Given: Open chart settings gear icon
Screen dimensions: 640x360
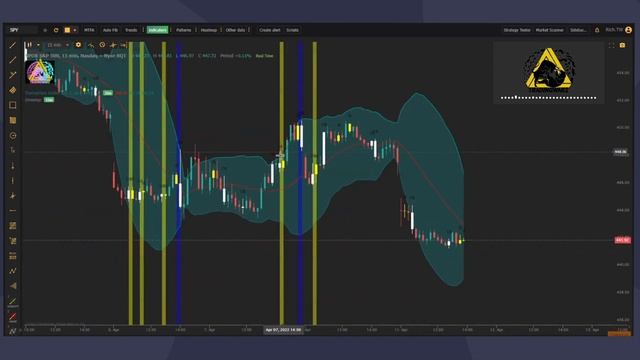Looking at the screenshot, I should (78, 45).
